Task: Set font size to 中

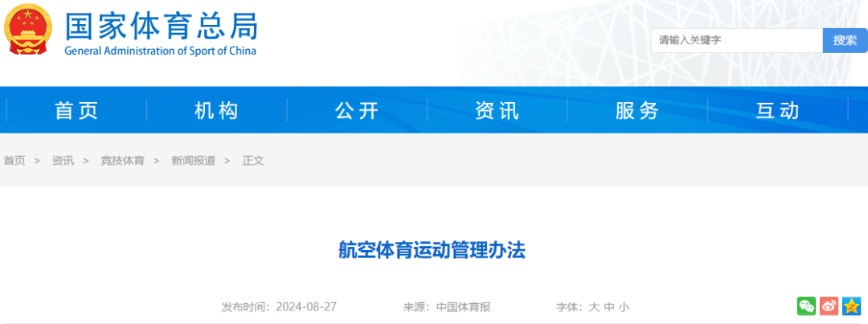Action: point(609,307)
